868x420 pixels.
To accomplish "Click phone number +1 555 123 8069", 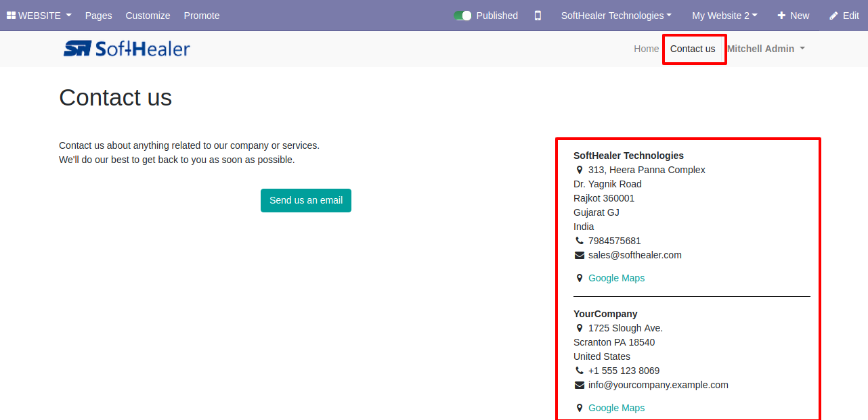I will pos(624,371).
